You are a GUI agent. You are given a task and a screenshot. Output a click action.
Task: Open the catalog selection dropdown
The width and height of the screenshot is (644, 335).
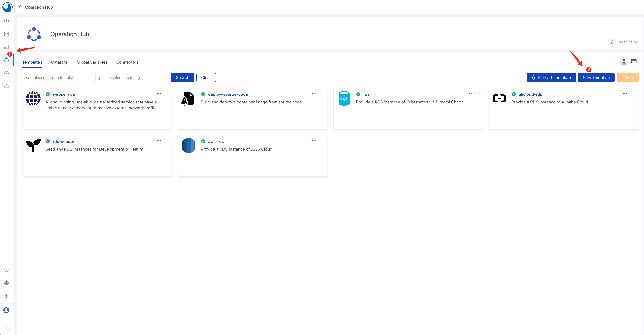(130, 78)
